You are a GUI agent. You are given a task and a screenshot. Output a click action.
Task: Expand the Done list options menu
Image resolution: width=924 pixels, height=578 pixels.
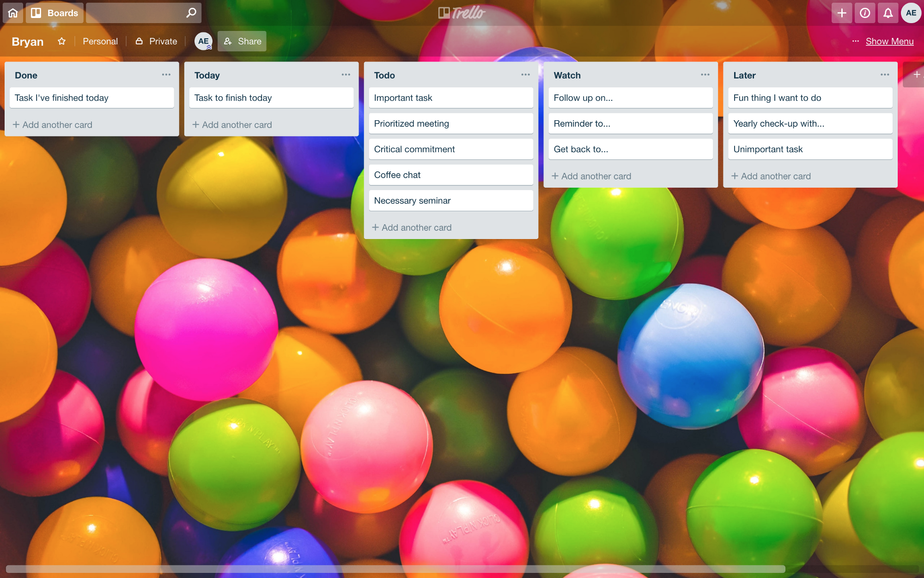pyautogui.click(x=166, y=74)
